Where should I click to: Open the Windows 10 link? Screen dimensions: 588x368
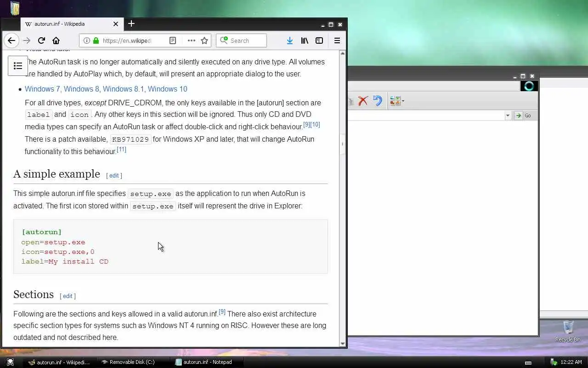click(x=167, y=89)
